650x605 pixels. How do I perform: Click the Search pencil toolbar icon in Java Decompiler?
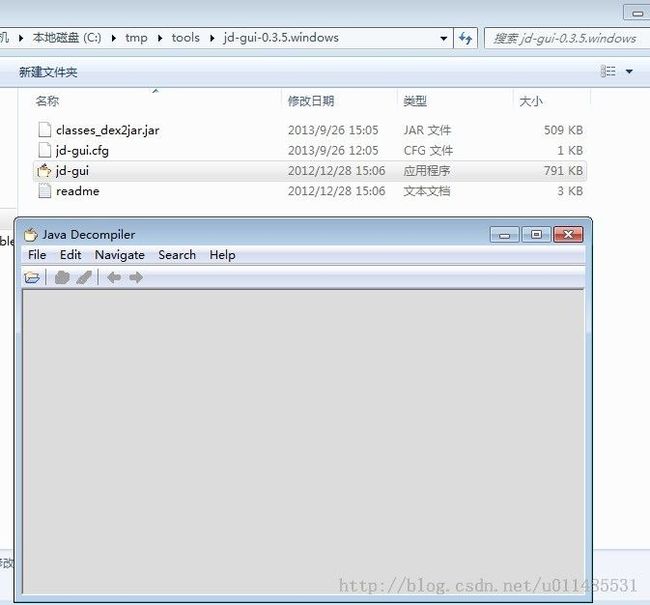coord(84,277)
